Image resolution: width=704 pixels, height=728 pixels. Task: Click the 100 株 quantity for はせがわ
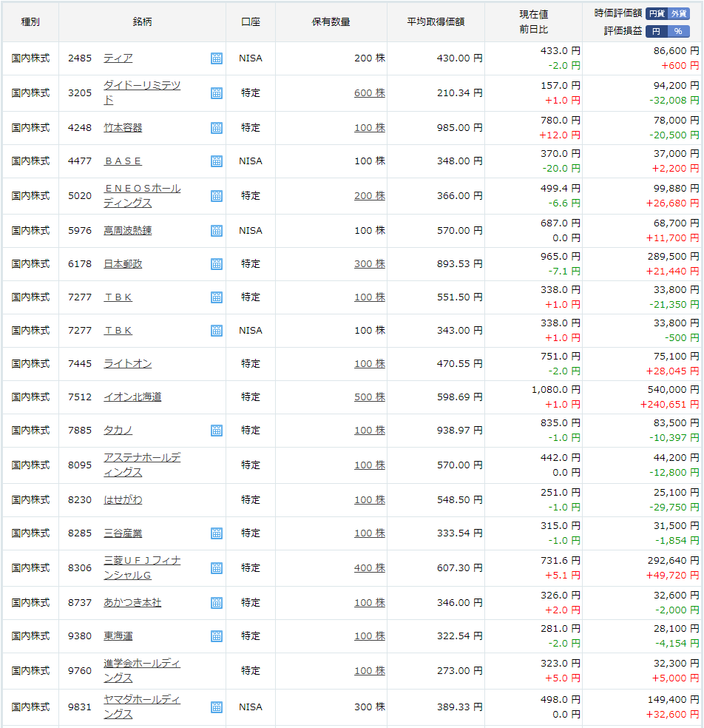(370, 500)
